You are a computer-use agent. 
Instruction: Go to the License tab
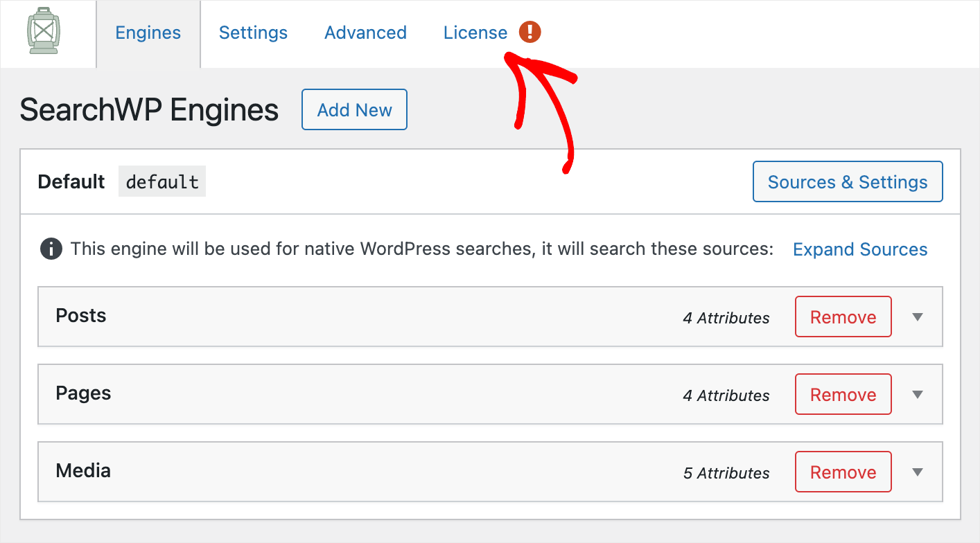[475, 33]
